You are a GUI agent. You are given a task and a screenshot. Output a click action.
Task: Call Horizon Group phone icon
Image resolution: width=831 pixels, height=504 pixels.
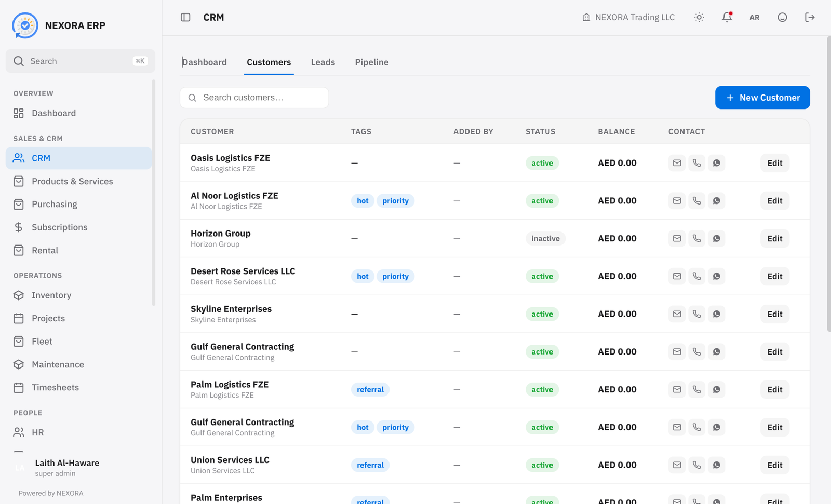click(696, 238)
